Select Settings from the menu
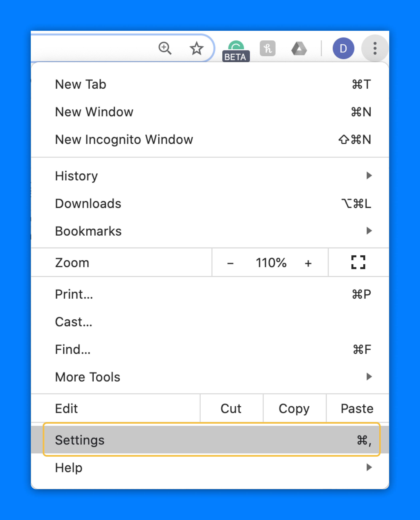 coord(80,440)
